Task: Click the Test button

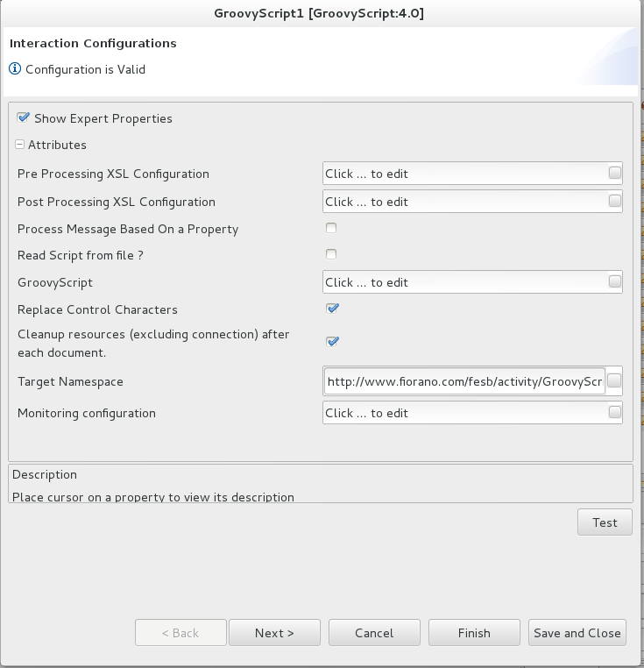Action: tap(605, 522)
